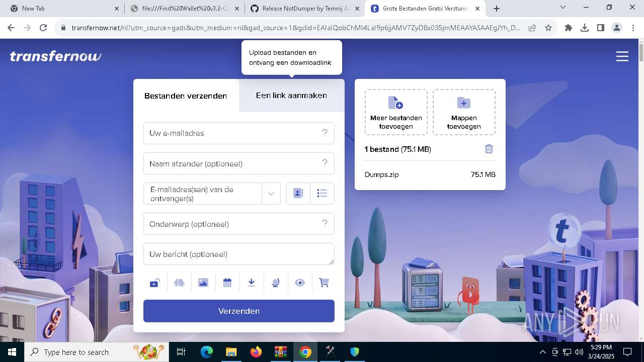Open the Windows Start menu
The width and height of the screenshot is (644, 362).
click(12, 352)
